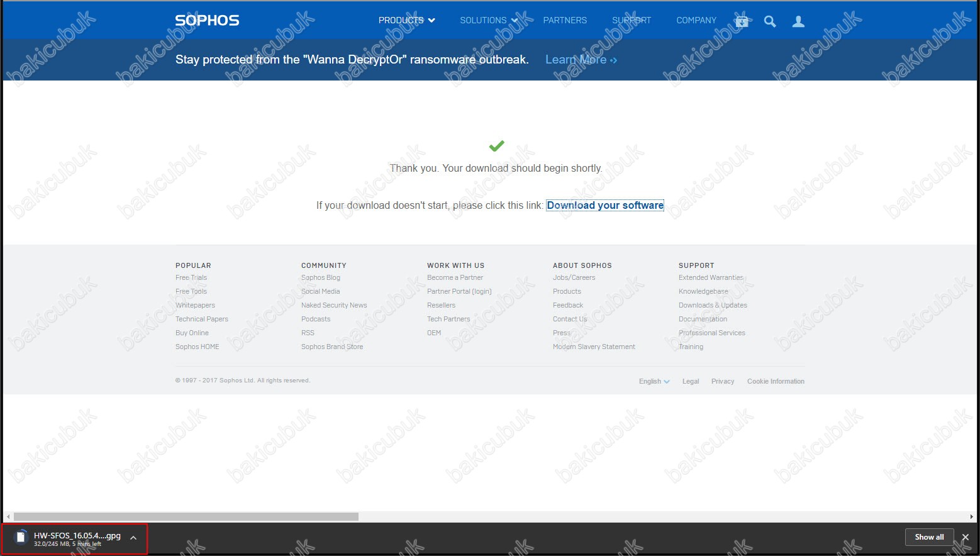Open Training link

pyautogui.click(x=691, y=347)
